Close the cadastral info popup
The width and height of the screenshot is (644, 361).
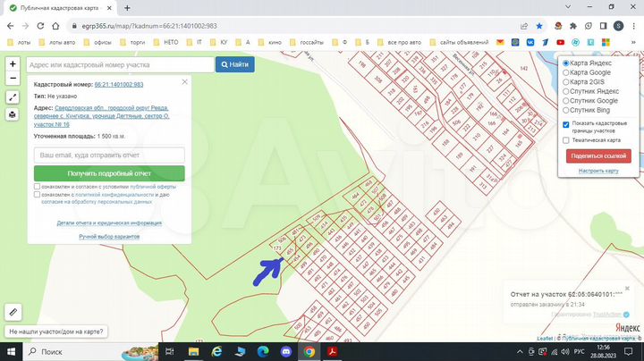[184, 81]
